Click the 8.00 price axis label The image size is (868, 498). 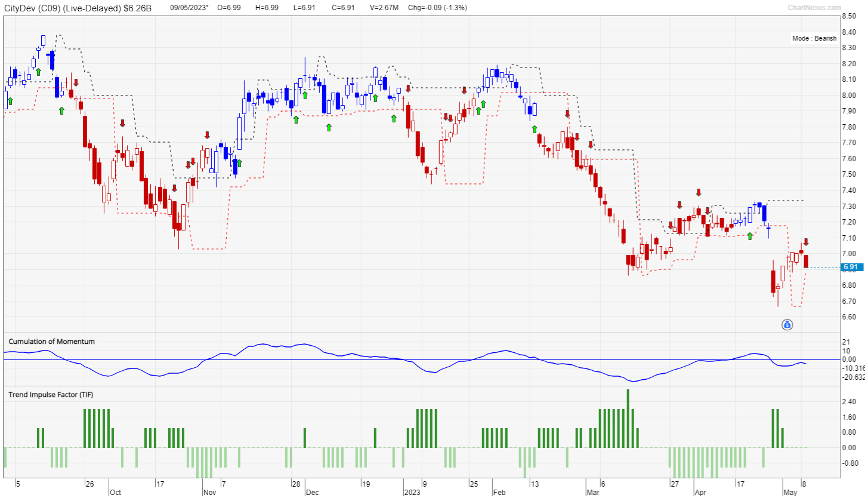tap(850, 96)
